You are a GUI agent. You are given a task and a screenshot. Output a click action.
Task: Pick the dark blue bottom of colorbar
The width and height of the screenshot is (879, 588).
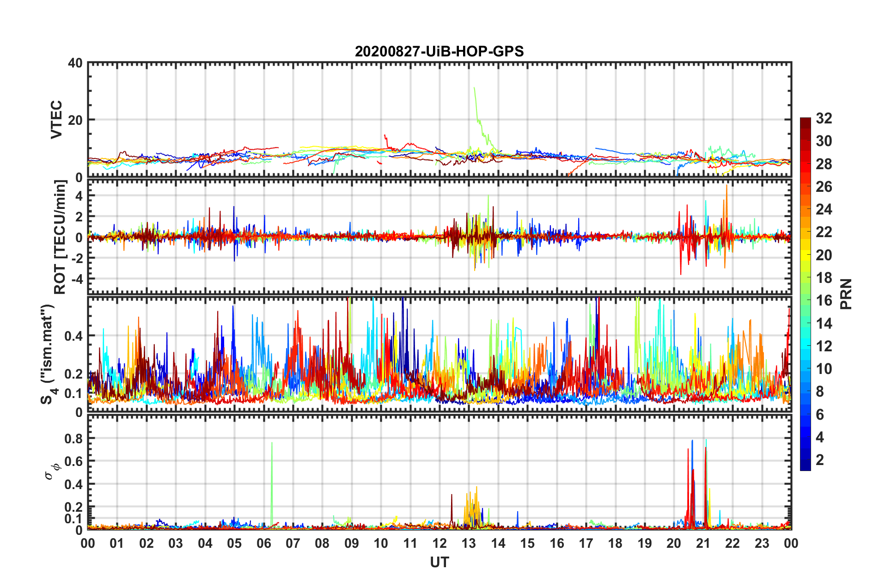pos(806,467)
